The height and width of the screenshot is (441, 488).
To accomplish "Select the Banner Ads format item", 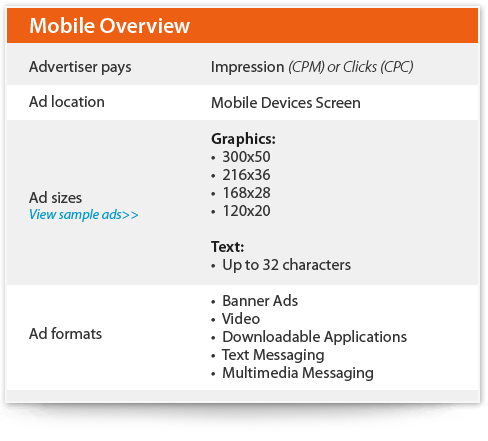I will (x=260, y=301).
